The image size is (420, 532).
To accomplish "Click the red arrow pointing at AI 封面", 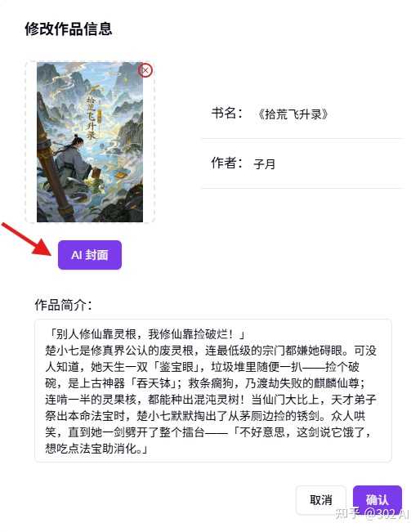I will point(26,239).
